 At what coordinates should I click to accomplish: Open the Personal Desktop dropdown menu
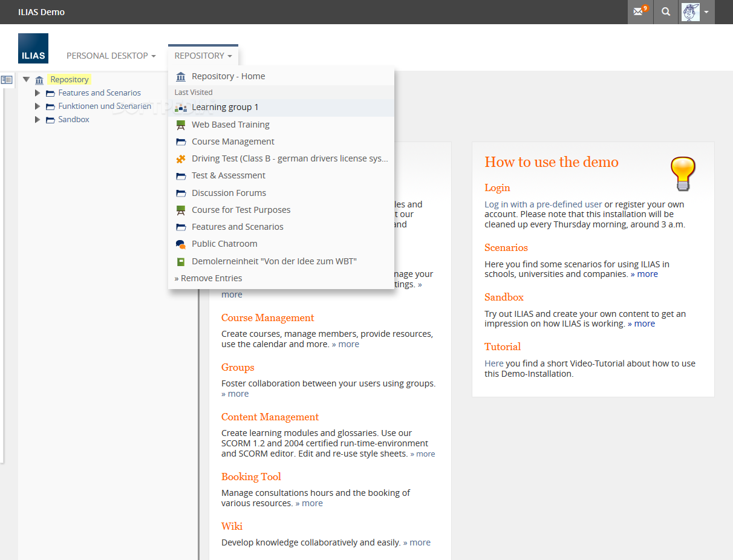111,56
